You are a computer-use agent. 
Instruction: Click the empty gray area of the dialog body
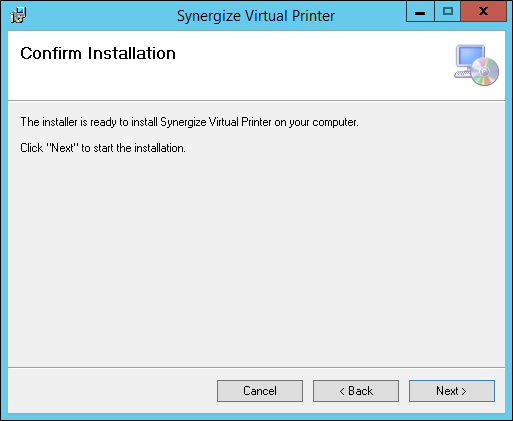tap(256, 260)
